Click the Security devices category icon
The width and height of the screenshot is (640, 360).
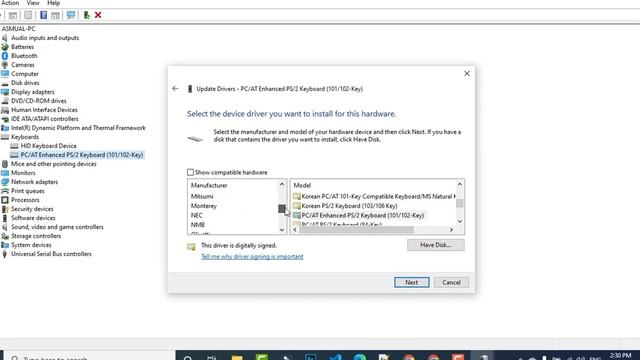[5, 209]
